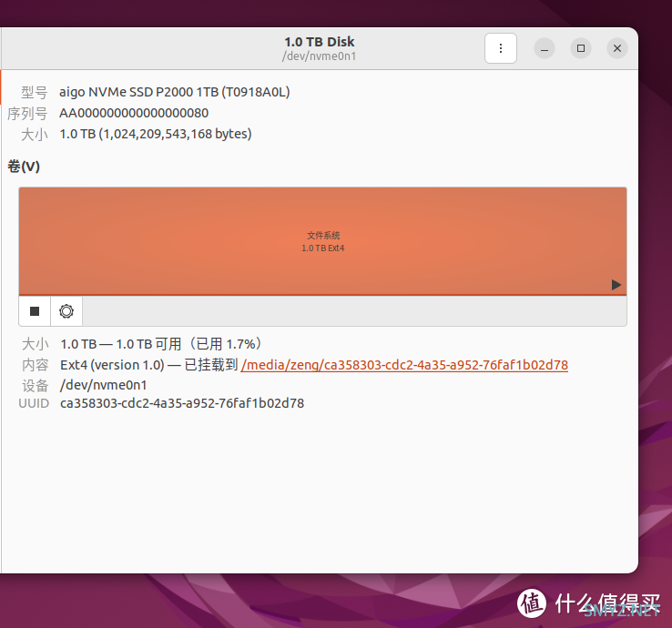
Task: Select the 1.0 TB Ext4 filesystem volume
Action: [x=322, y=241]
